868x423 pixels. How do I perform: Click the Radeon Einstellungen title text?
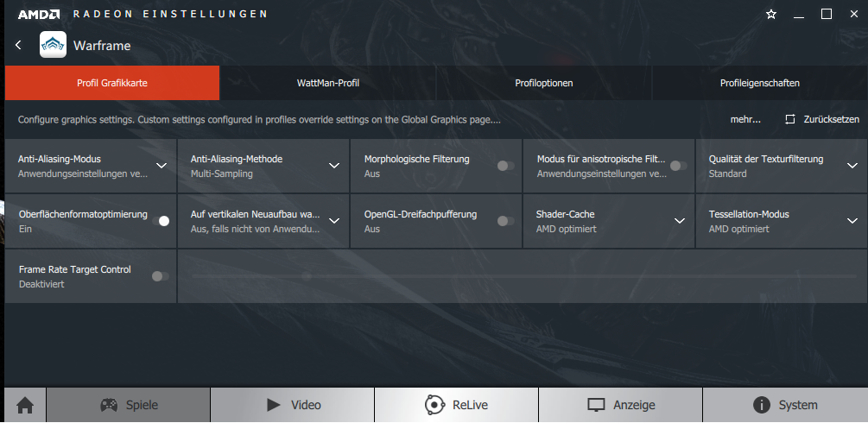point(170,14)
